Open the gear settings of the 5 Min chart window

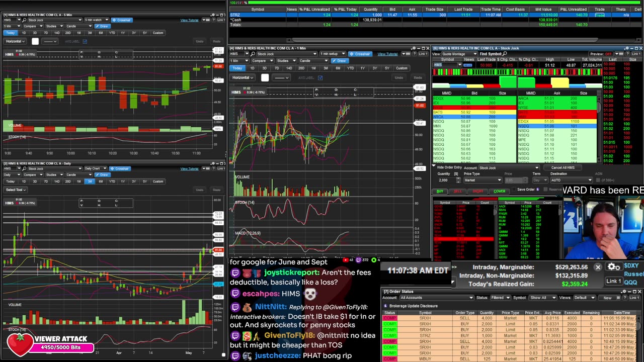coord(212,15)
